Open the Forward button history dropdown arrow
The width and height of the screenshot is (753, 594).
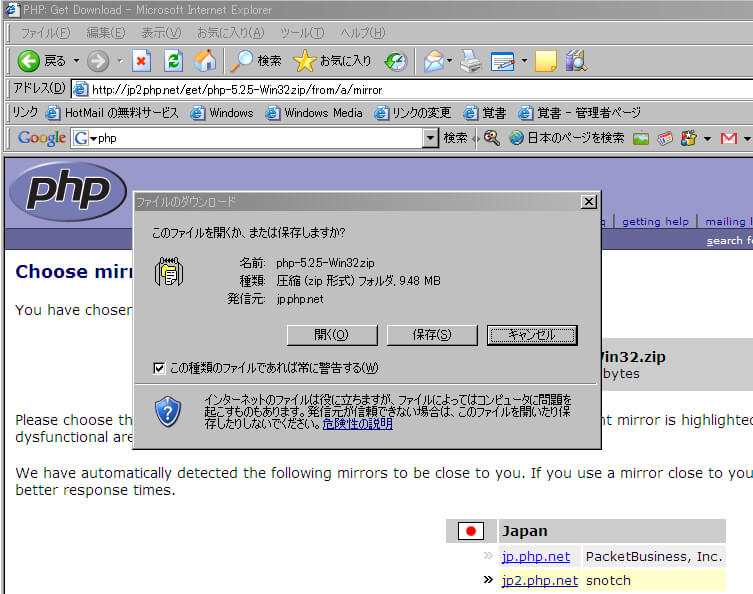(119, 61)
